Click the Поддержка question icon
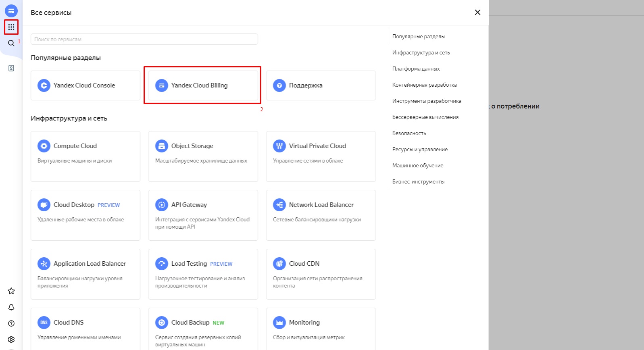This screenshot has width=644, height=350. pos(279,85)
